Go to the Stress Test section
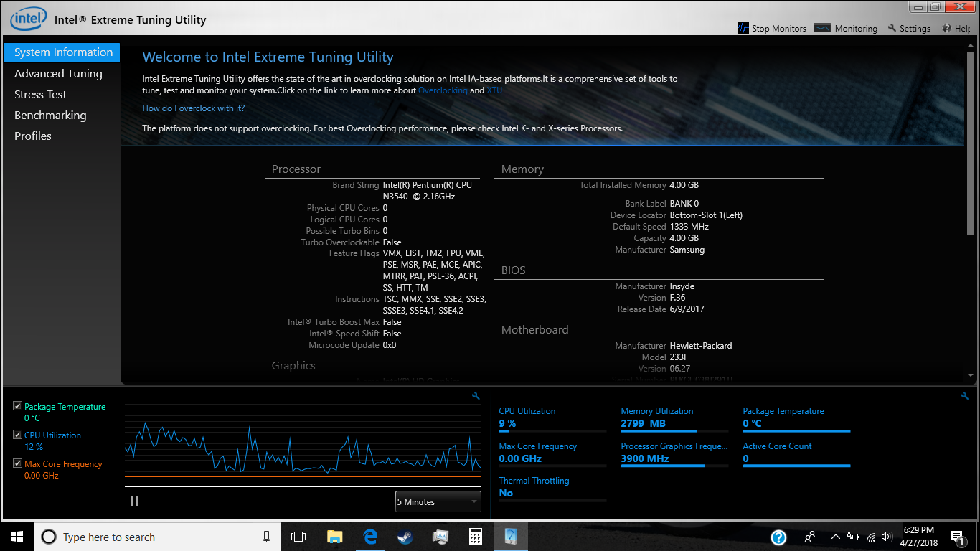Screen dimensions: 980x551 pyautogui.click(x=40, y=94)
